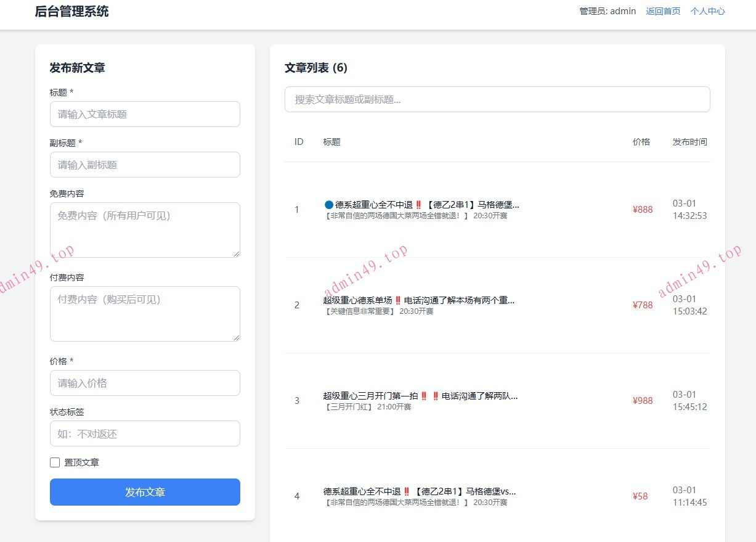756x542 pixels.
Task: Click the 付费内容 paid content textarea
Action: (x=145, y=313)
